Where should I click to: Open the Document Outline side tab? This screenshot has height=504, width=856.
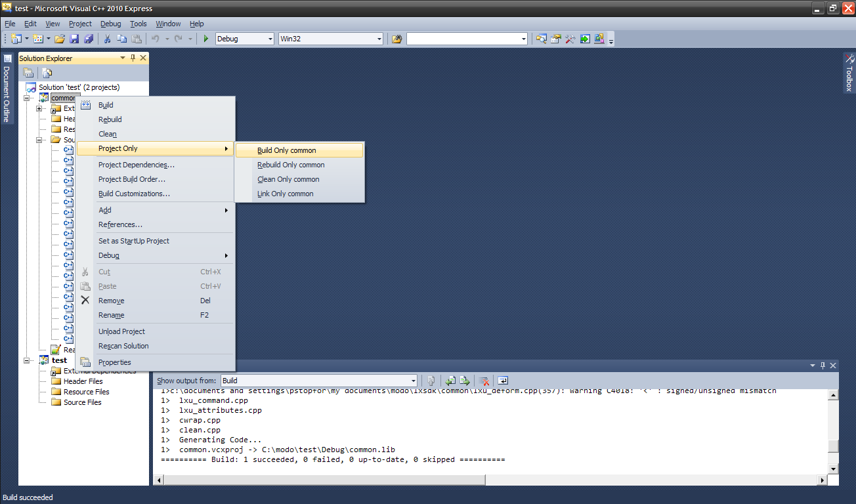[x=7, y=88]
